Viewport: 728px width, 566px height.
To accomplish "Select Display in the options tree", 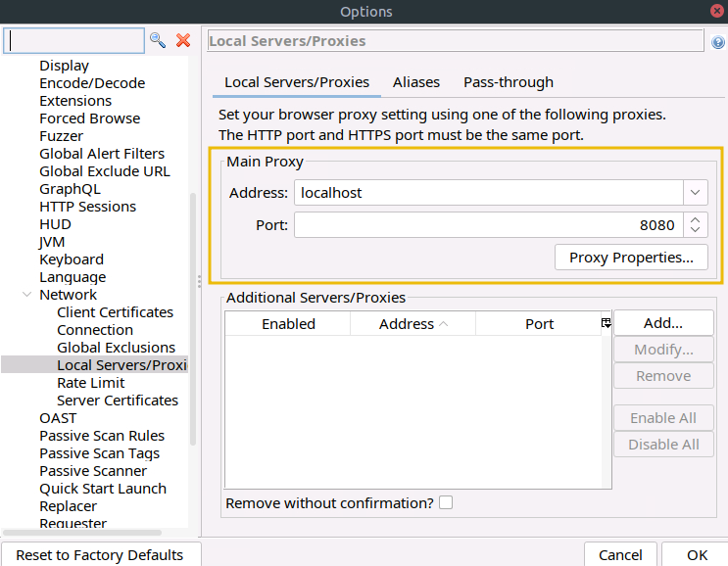I will pyautogui.click(x=64, y=66).
